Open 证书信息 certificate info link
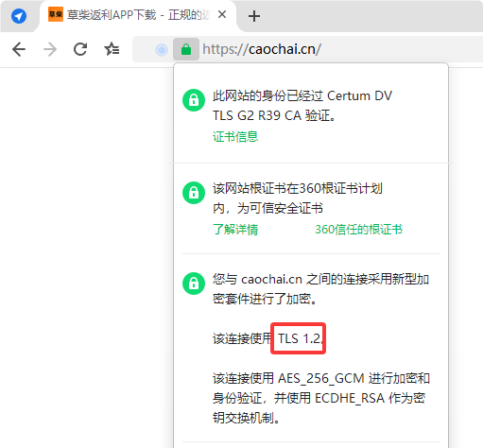Image resolution: width=483 pixels, height=448 pixels. (x=235, y=136)
